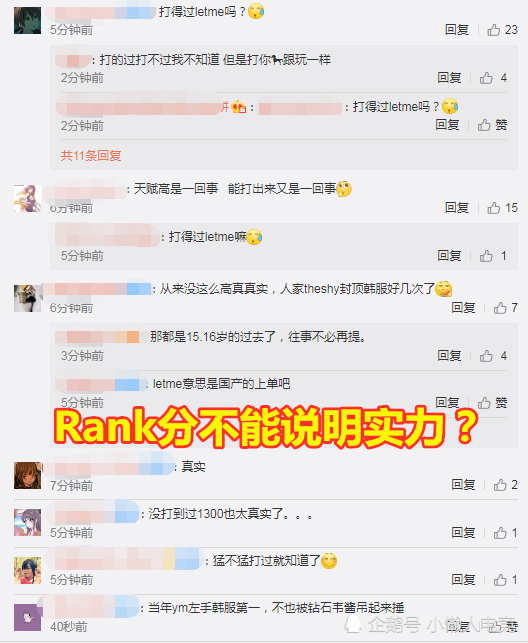The image size is (528, 643).
Task: Like the top comment with 23 likes
Action: click(502, 30)
